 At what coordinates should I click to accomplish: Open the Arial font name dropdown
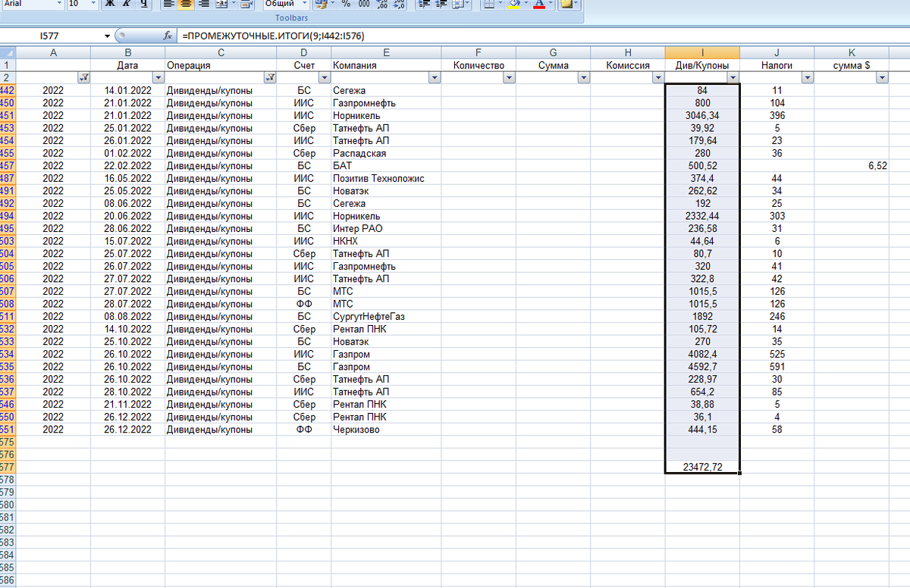(x=58, y=4)
